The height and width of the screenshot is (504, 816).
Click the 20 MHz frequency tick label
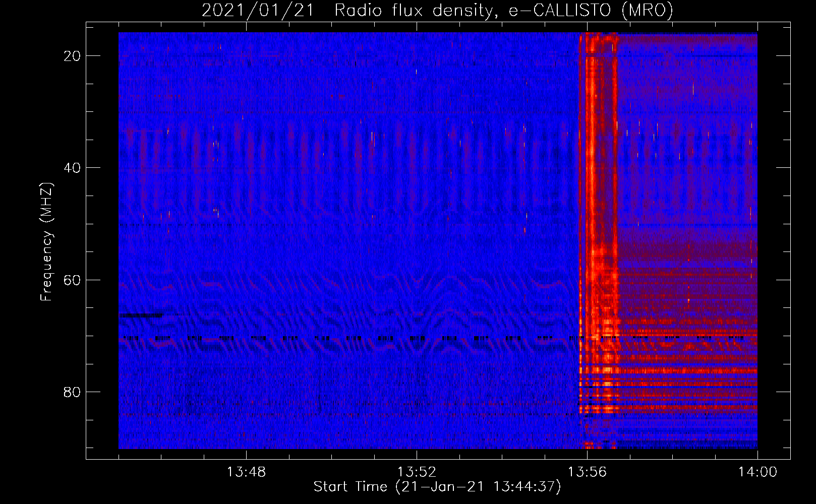pos(73,56)
